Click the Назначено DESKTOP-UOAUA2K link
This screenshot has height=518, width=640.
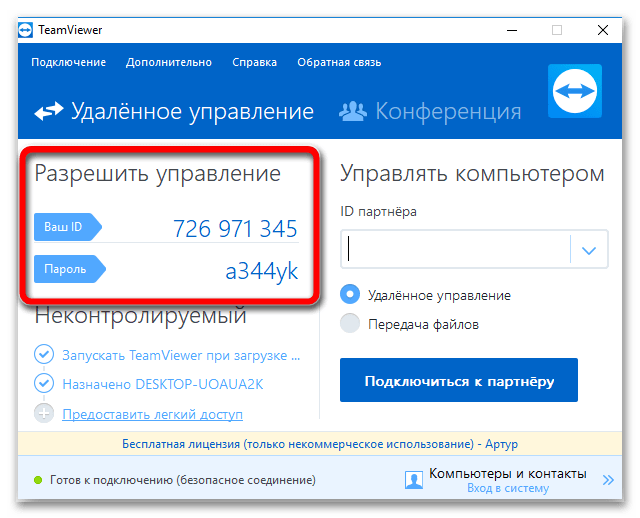point(163,385)
